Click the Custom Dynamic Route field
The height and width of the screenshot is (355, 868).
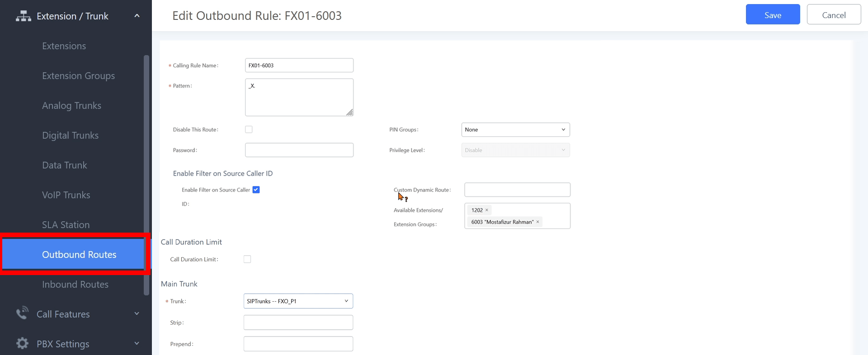pos(517,190)
